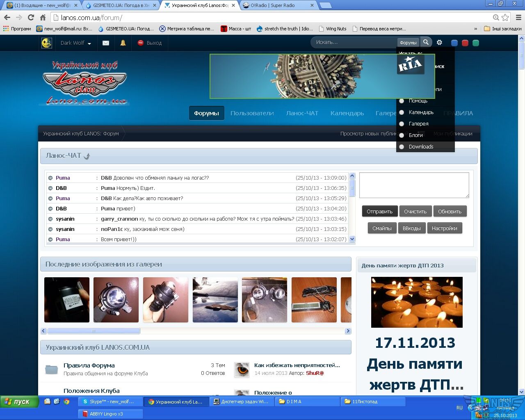Click the envelope messages icon
Screen dimensions: 525x420
pos(106,43)
